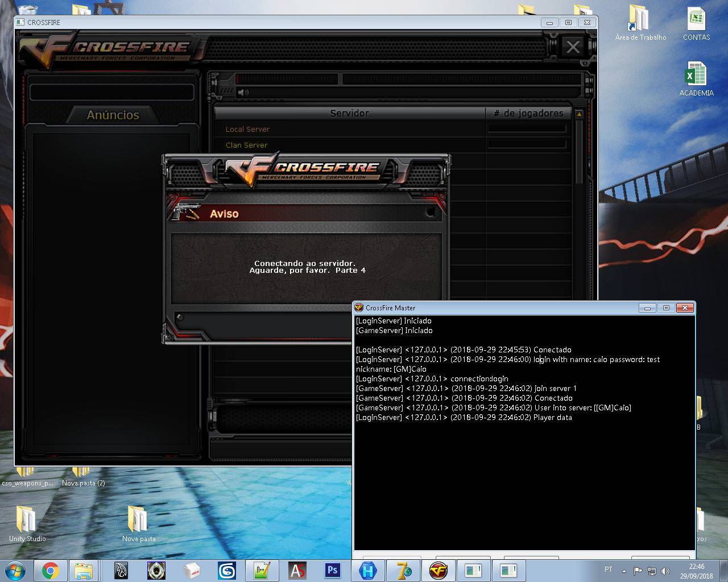This screenshot has height=582, width=728.
Task: Click the Anúncios tab
Action: click(113, 115)
